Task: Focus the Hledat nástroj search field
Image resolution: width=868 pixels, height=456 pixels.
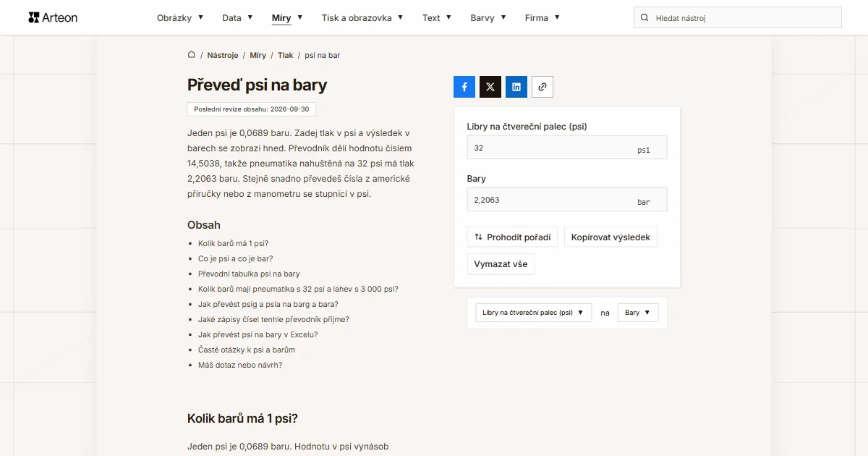Action: [738, 17]
